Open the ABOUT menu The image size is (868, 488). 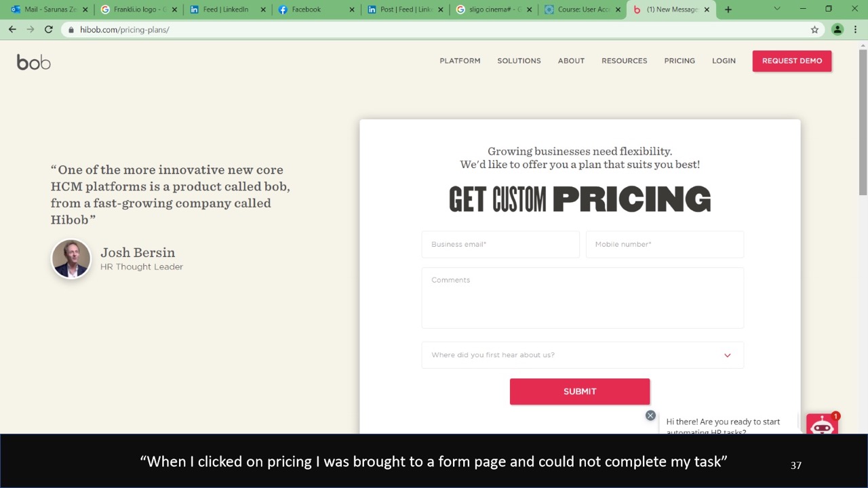(x=571, y=61)
